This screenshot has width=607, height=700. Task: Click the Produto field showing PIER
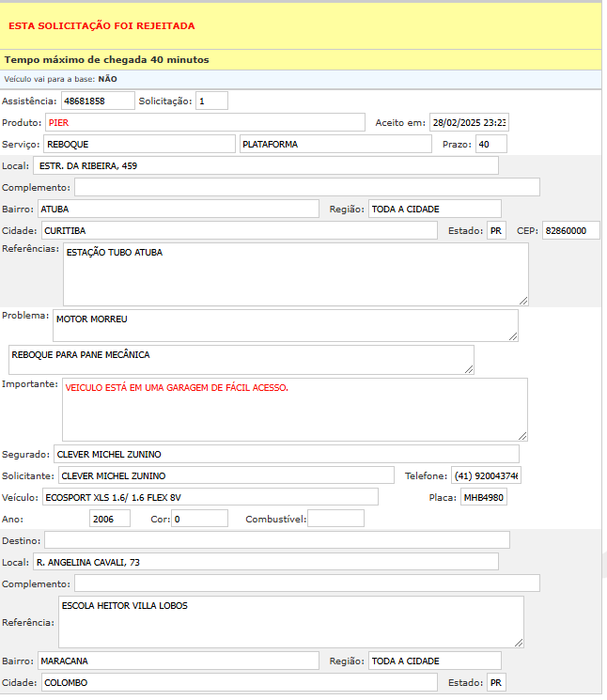click(205, 122)
